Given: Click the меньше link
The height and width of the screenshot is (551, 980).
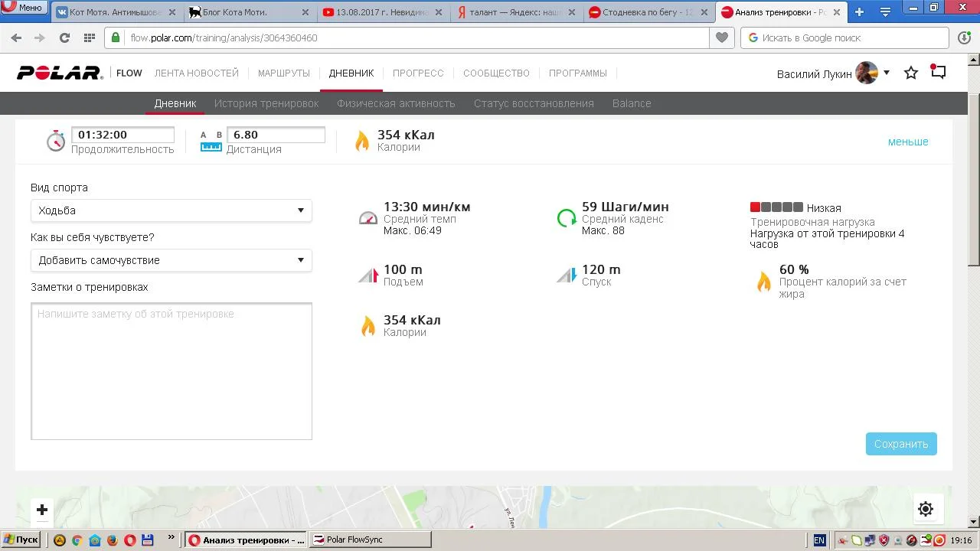Looking at the screenshot, I should [908, 142].
